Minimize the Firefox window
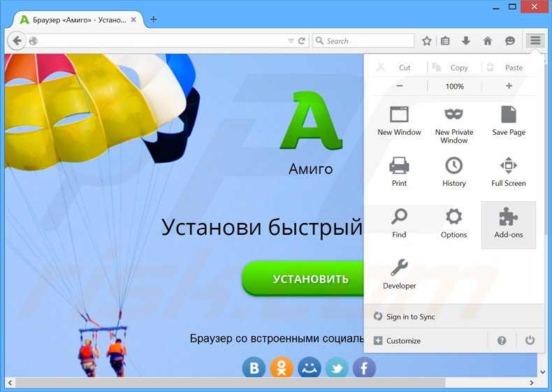This screenshot has height=392, width=552. pos(496,8)
